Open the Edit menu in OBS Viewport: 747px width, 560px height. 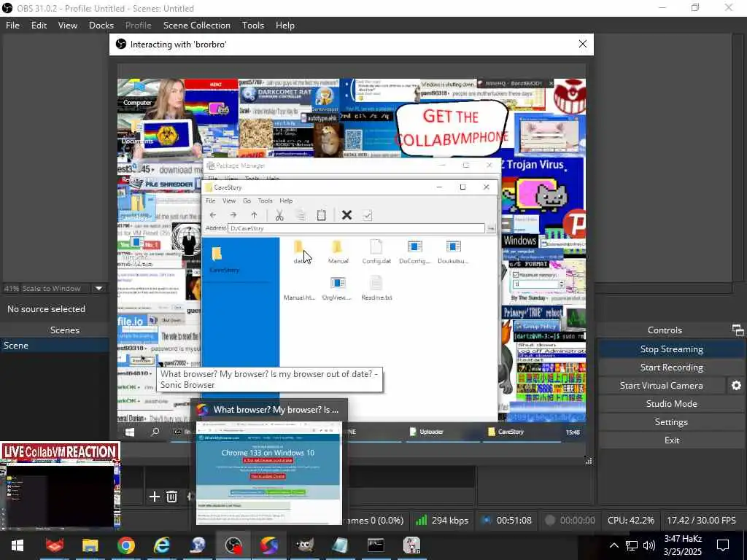pyautogui.click(x=39, y=26)
